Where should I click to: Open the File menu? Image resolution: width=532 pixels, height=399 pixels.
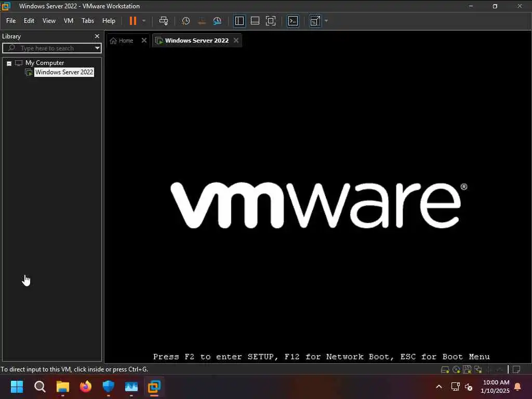11,21
